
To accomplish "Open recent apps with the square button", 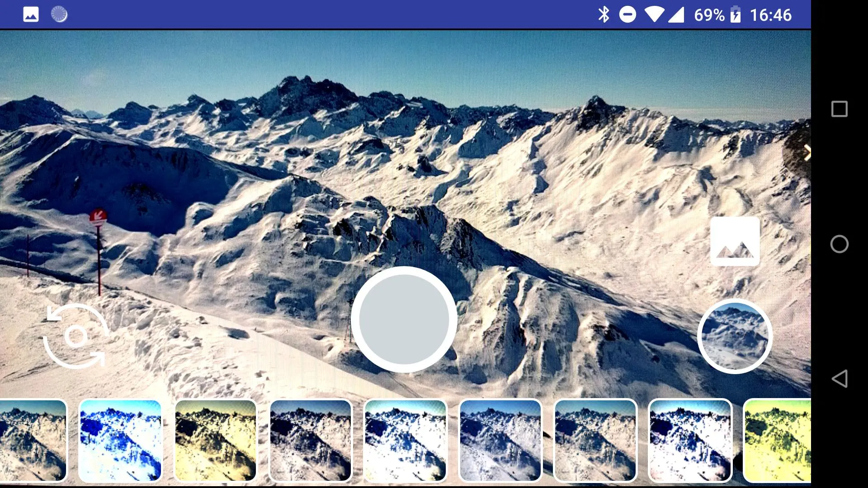I will click(839, 109).
